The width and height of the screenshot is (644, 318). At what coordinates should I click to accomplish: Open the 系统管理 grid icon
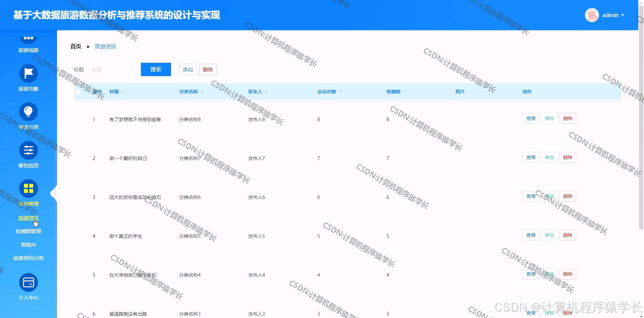coord(29,189)
